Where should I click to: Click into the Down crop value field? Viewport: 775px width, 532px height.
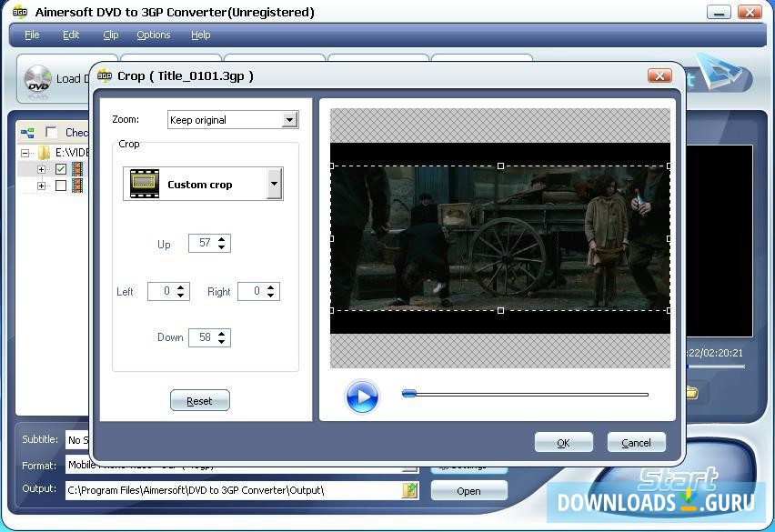click(x=203, y=337)
